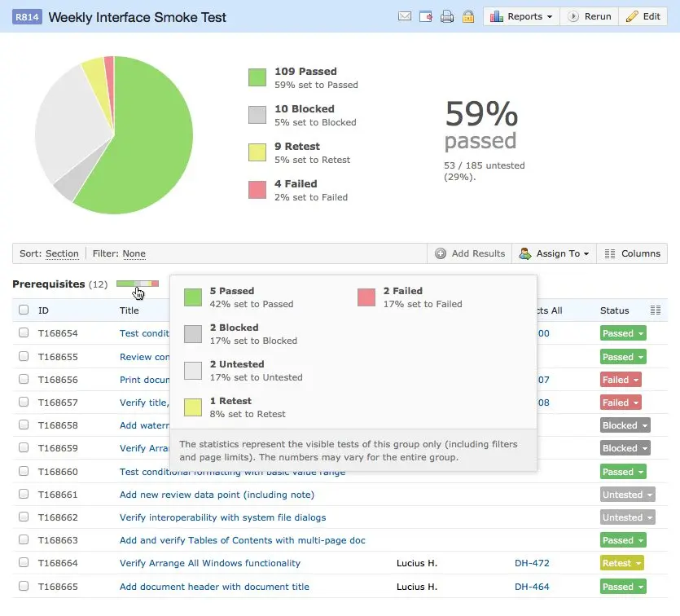Click 'Lucius H.' in the T168664 row

pos(417,563)
